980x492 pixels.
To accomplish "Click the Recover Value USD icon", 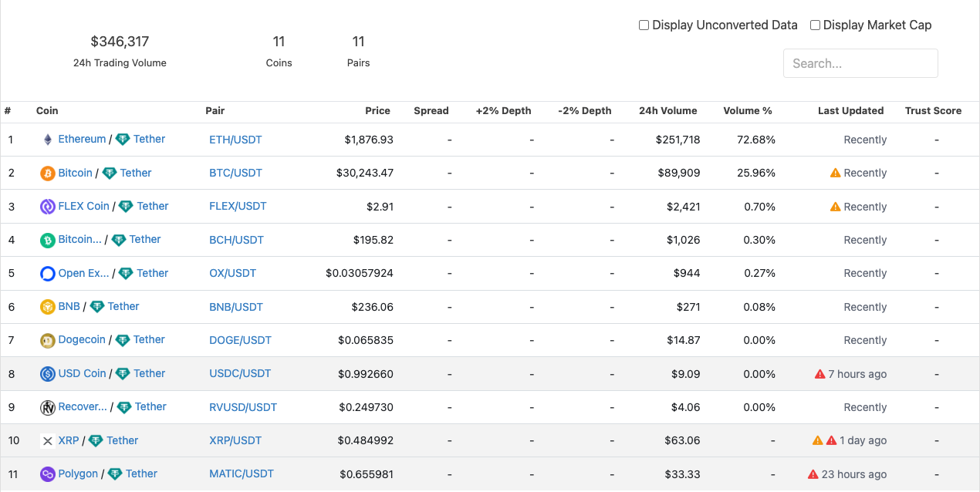I will coord(48,407).
